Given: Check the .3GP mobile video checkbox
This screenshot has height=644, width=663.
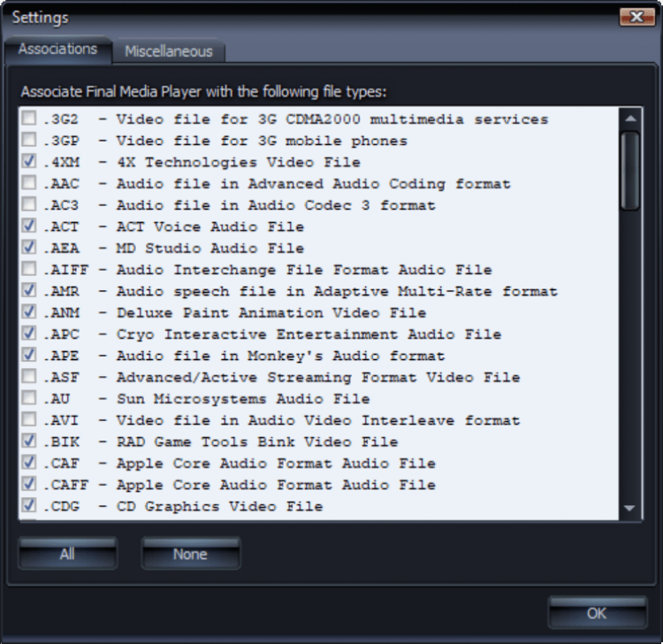Looking at the screenshot, I should (30, 141).
